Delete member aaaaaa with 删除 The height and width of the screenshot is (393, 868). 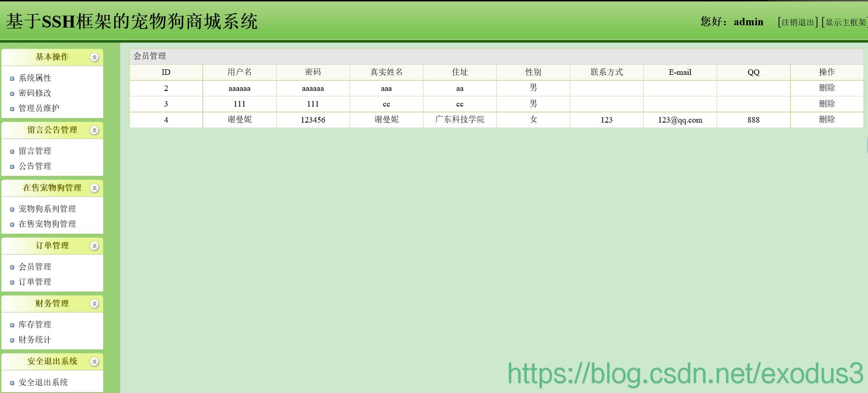(827, 88)
